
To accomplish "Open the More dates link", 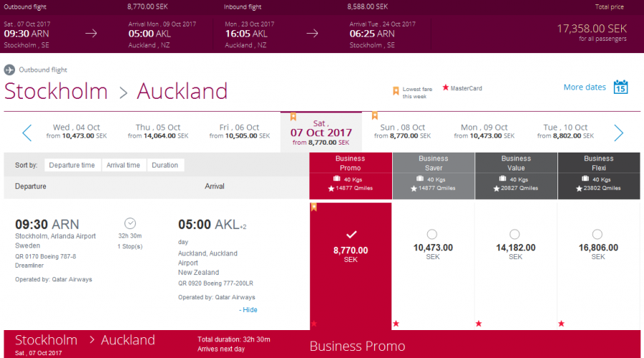I will pos(585,87).
